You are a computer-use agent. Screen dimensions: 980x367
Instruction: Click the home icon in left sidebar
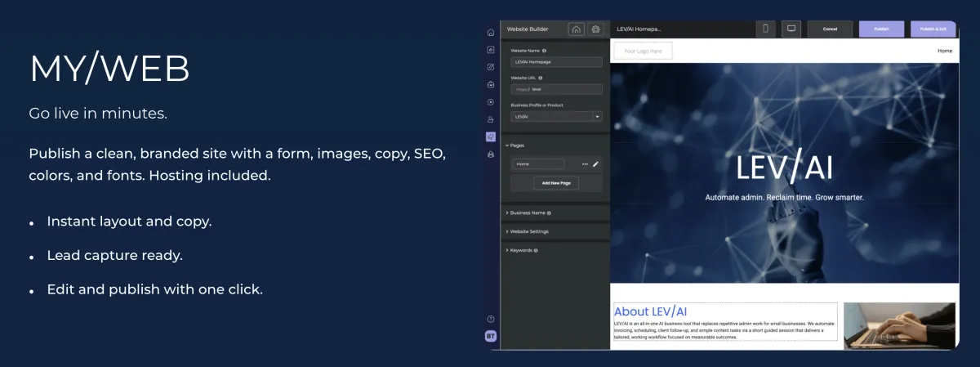tap(491, 33)
